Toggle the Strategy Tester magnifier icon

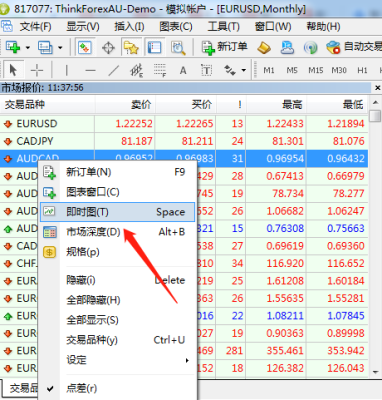(178, 48)
